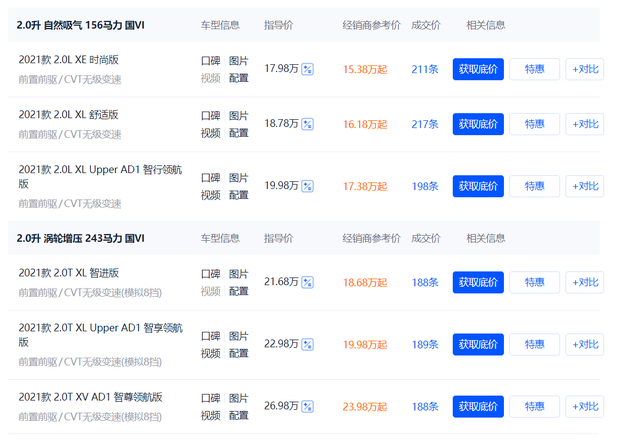620x439 pixels.
Task: Click 获取底价 for 2.0L XE 时尚版
Action: coord(478,69)
